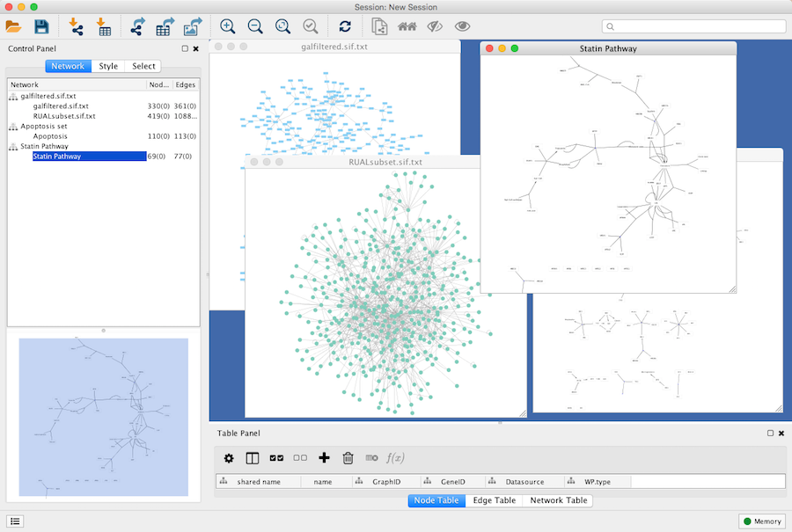Select all columns via the checked boxes icon
This screenshot has width=792, height=532.
(276, 458)
